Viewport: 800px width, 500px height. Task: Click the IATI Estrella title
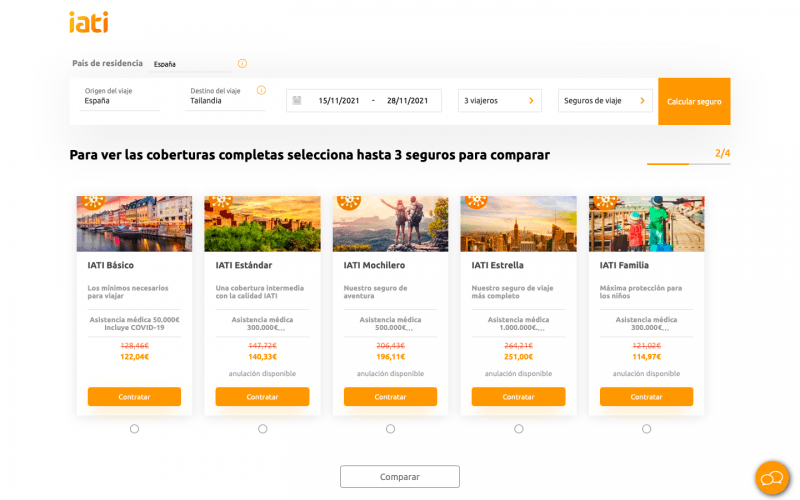[497, 265]
